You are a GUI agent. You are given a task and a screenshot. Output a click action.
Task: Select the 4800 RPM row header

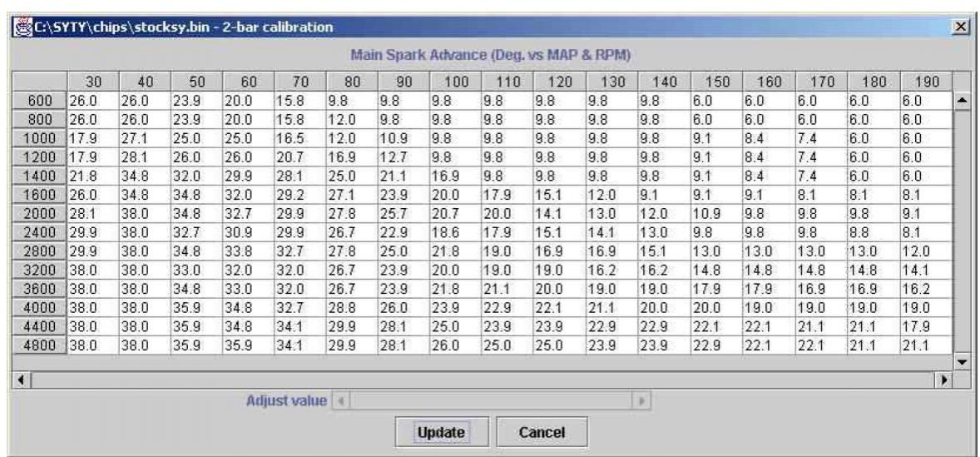coord(39,345)
